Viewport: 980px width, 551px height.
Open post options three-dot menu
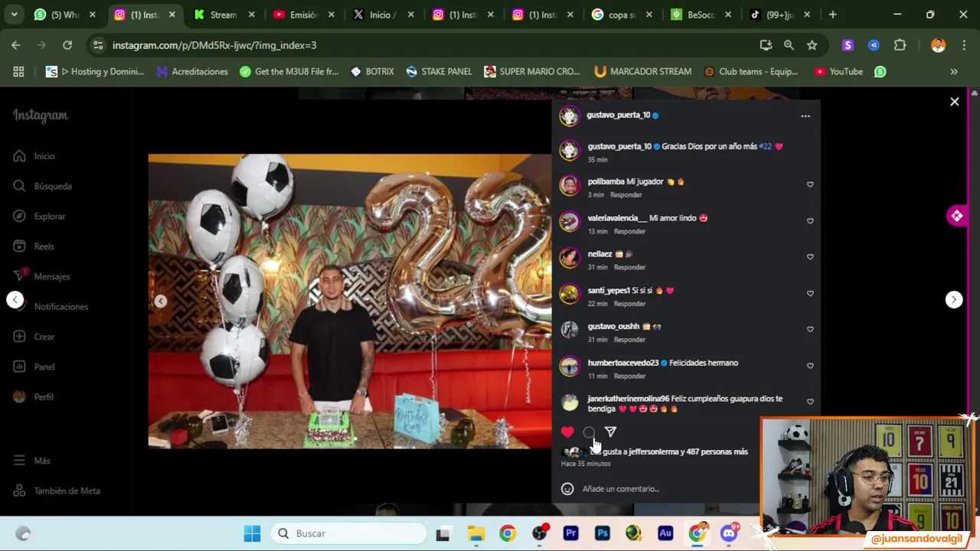[805, 116]
